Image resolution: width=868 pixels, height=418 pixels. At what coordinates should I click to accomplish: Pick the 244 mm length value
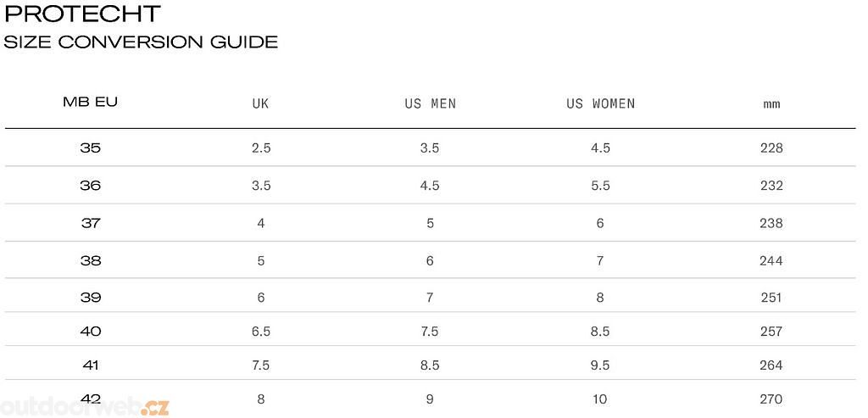771,260
